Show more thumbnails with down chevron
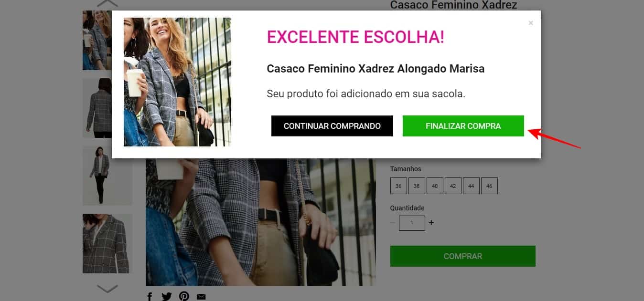644x301 pixels. [x=107, y=289]
